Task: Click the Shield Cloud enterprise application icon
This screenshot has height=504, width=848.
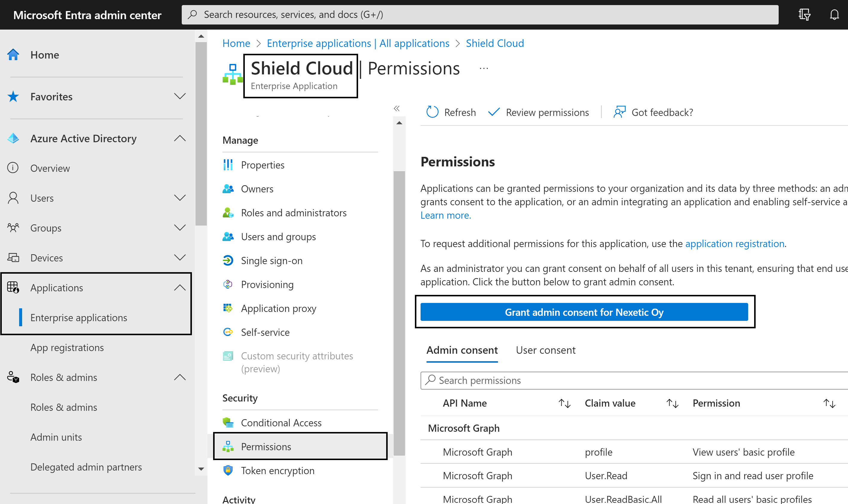Action: click(233, 74)
